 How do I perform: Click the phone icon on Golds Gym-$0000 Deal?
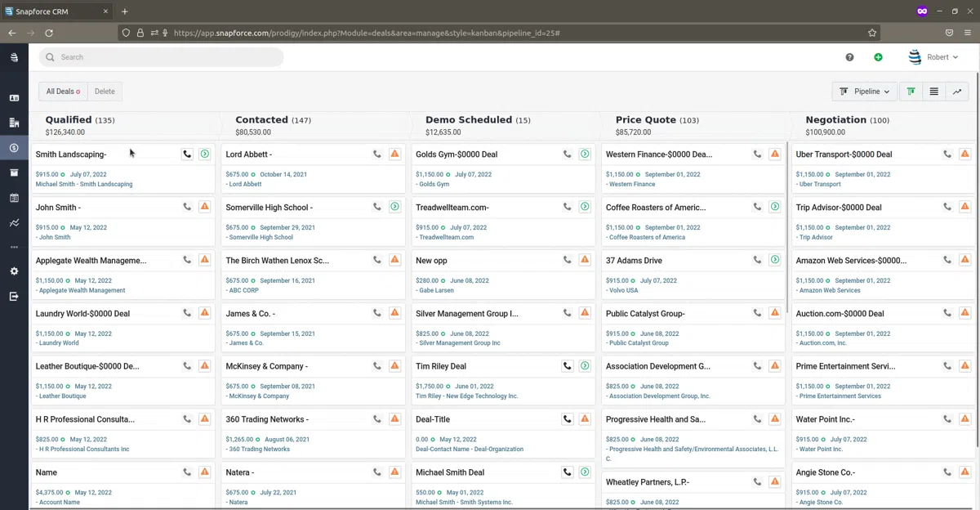(x=568, y=154)
